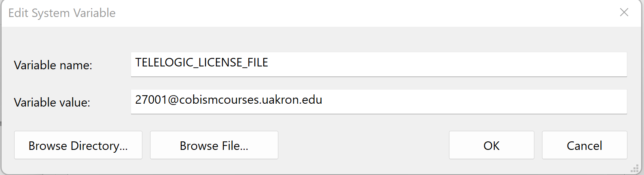Screen dimensions: 644x175
Task: Click the "Edit System Variable" title text
Action: click(62, 13)
